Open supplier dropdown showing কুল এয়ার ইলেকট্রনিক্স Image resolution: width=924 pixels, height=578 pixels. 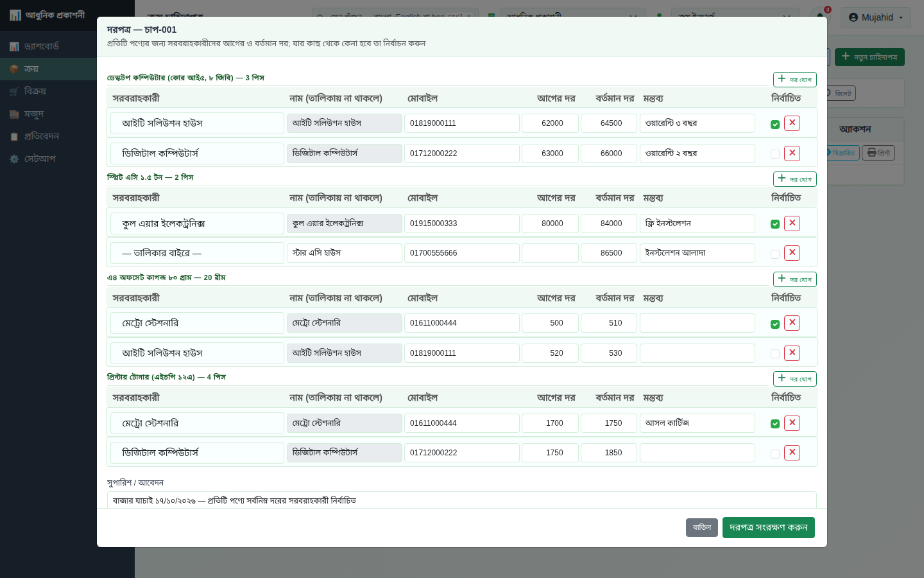pos(197,223)
